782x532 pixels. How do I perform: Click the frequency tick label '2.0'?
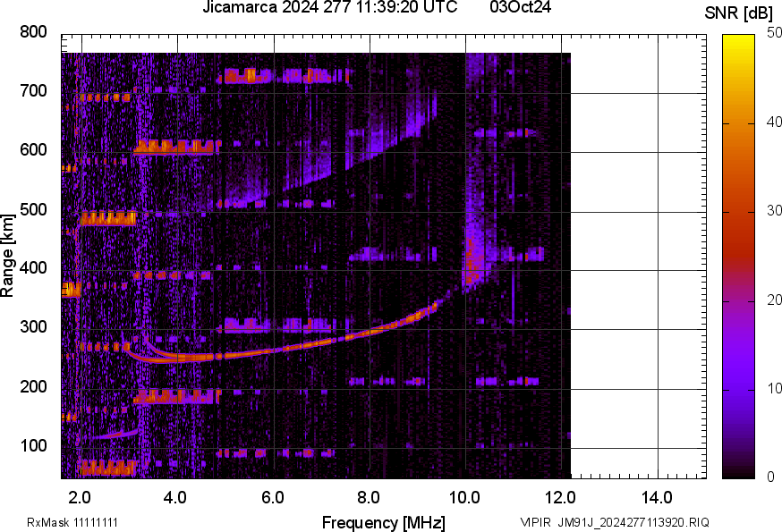point(80,497)
